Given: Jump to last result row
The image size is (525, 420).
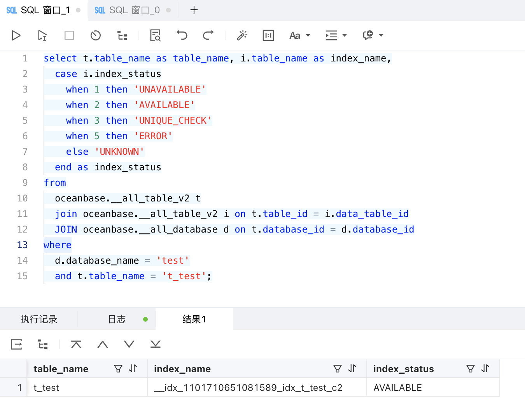Looking at the screenshot, I should pos(156,344).
